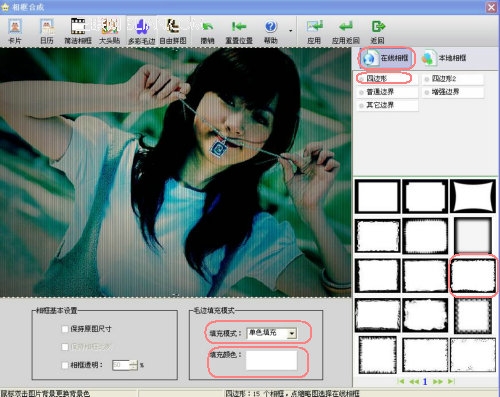Image resolution: width=500 pixels, height=397 pixels.
Task: Switch to the 在线相框 tab
Action: tap(388, 58)
